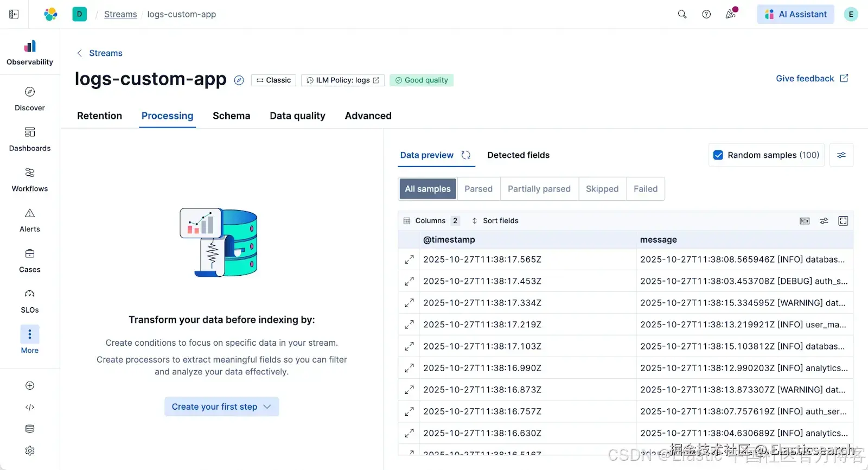Open the Detected fields tab

click(x=518, y=155)
